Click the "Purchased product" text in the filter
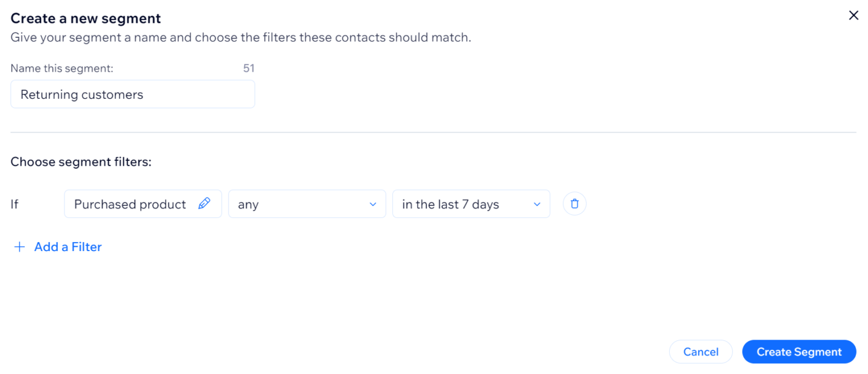The width and height of the screenshot is (868, 374). pyautogui.click(x=130, y=204)
